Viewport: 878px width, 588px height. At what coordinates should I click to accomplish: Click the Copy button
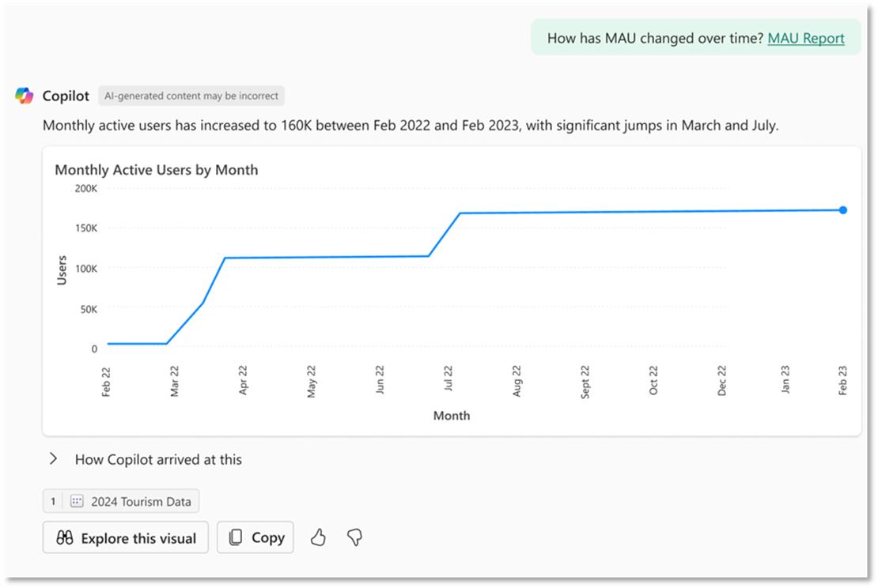(x=255, y=537)
